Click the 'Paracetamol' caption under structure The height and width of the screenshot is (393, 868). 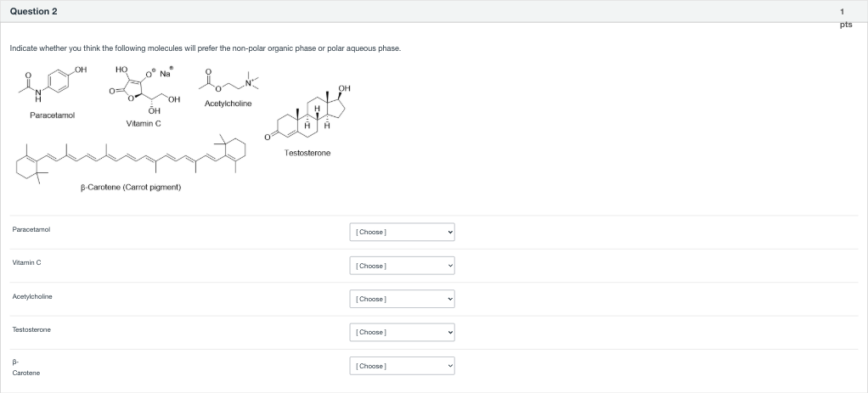click(52, 115)
